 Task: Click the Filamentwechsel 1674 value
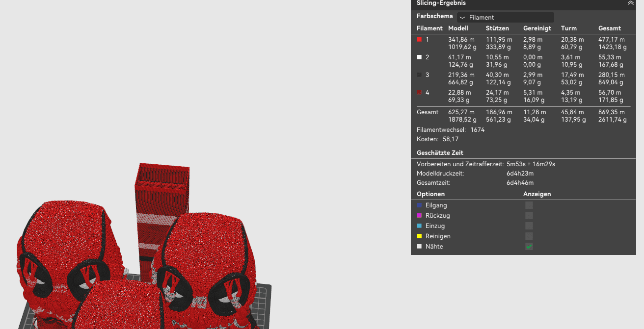coord(477,130)
